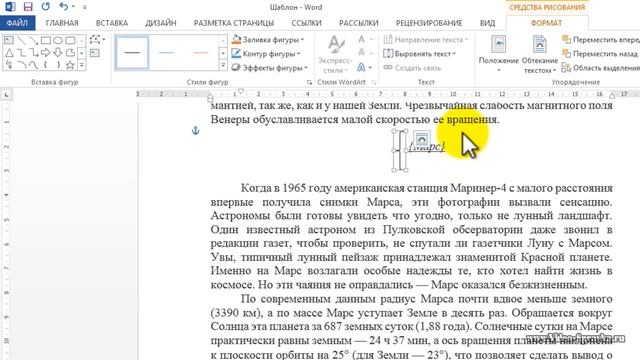
Task: Select the rounded rectangle shape
Action: tap(70, 40)
